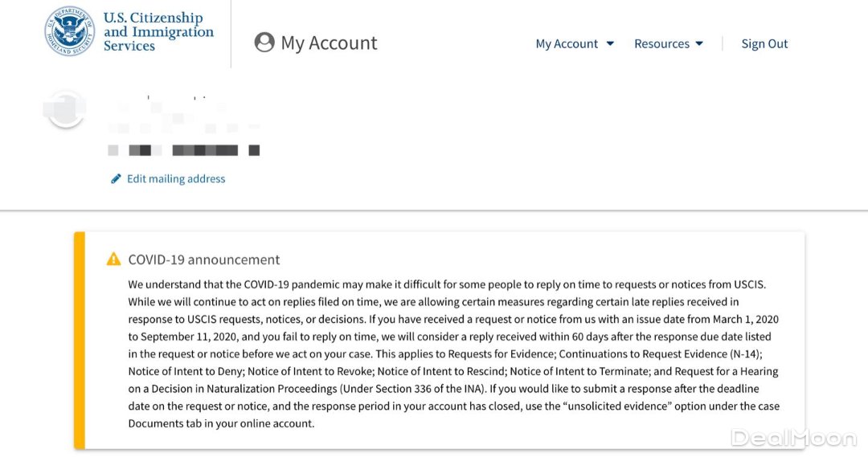The width and height of the screenshot is (868, 457).
Task: Click the yellow warning triangle icon
Action: pyautogui.click(x=114, y=259)
